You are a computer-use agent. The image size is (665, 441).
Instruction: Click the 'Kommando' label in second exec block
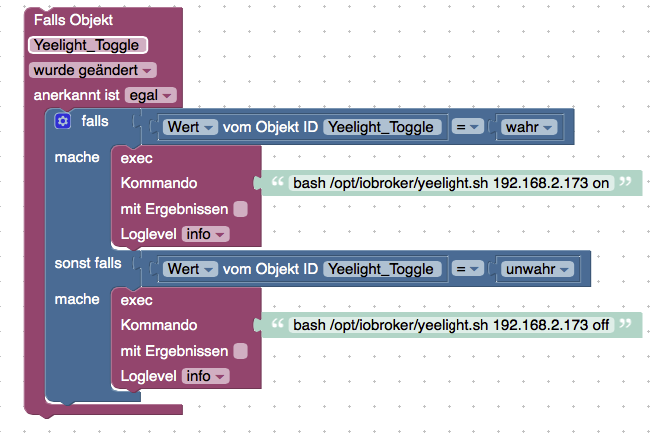tap(159, 325)
